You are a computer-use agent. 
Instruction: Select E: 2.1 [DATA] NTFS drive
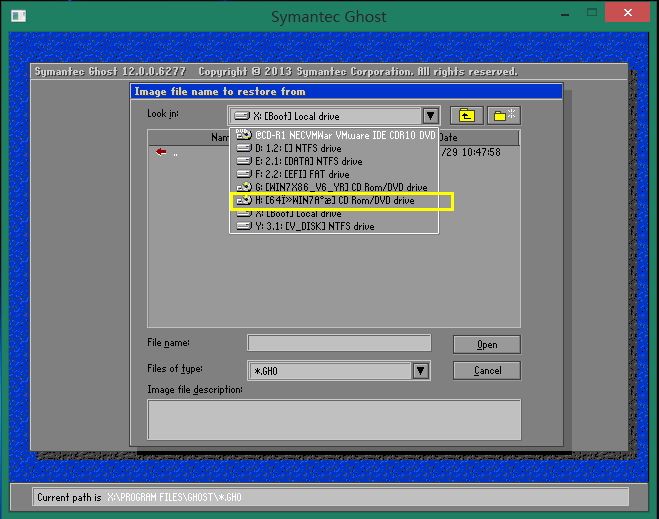(x=334, y=161)
